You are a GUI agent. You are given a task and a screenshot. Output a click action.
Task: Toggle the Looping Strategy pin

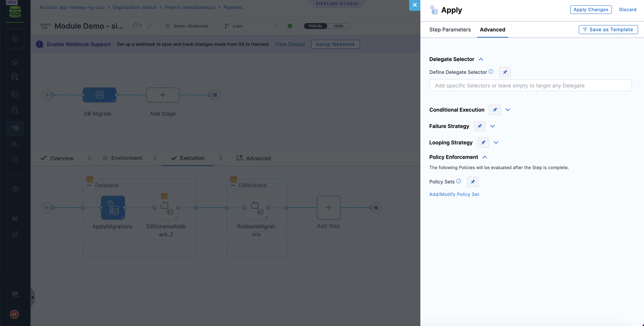(x=482, y=142)
